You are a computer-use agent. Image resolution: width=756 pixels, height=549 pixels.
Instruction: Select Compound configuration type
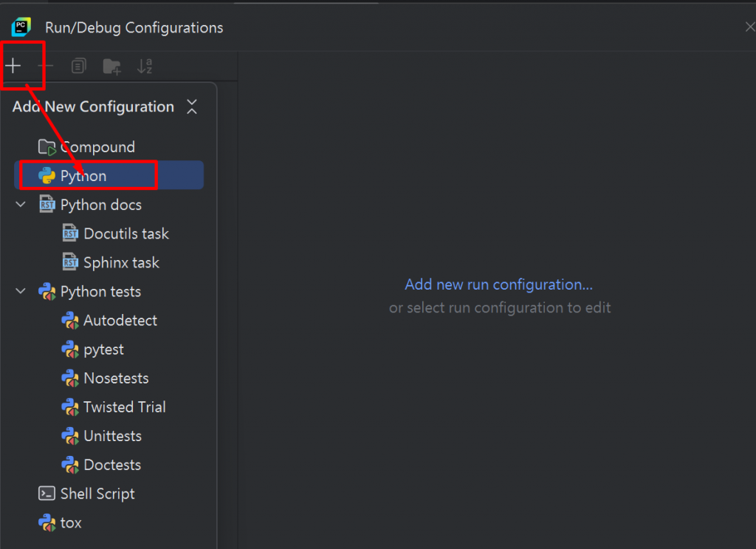(97, 147)
